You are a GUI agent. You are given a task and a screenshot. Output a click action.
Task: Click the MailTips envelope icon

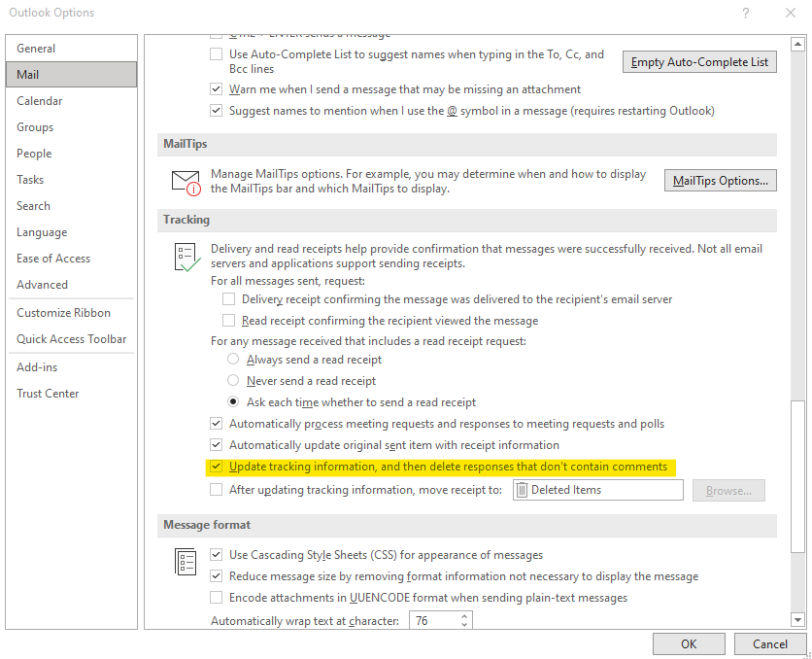coord(186,183)
